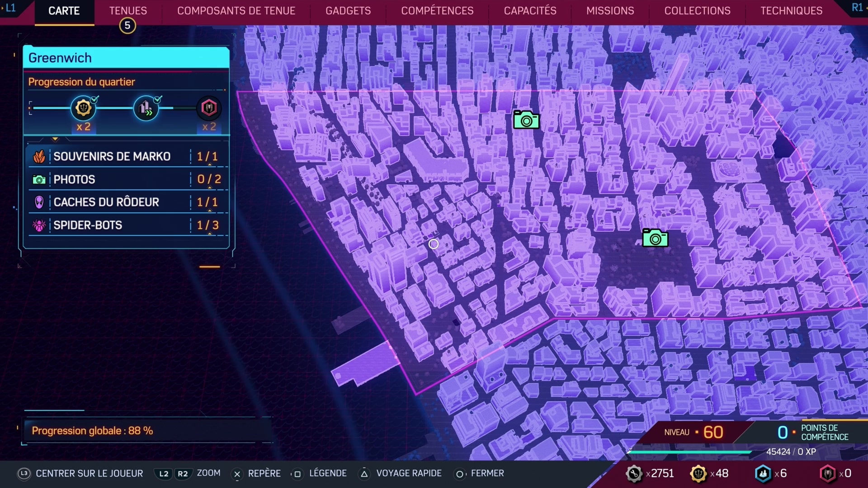Click the orange expander arrow under progression bar
This screenshot has width=868, height=488.
pos(55,139)
